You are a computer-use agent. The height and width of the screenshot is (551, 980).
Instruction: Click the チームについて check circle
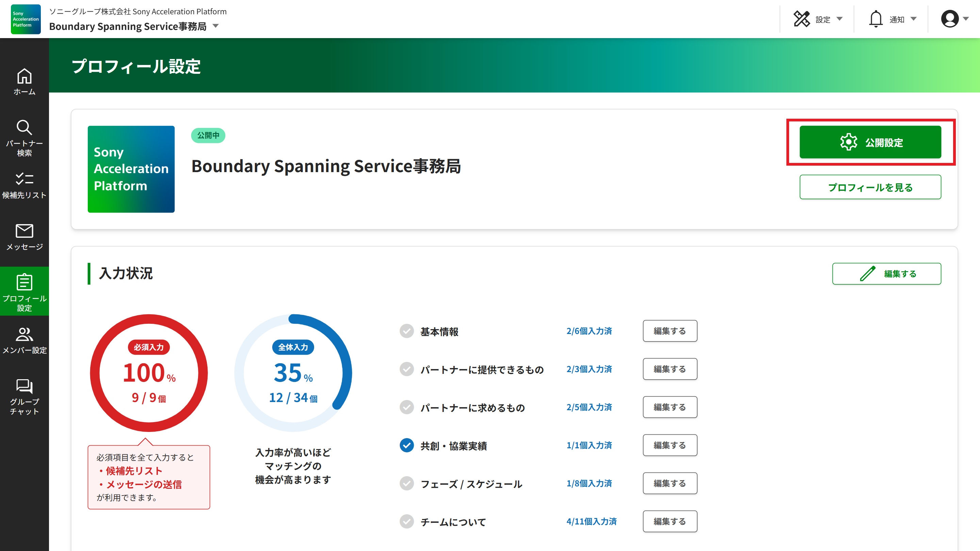pyautogui.click(x=407, y=521)
